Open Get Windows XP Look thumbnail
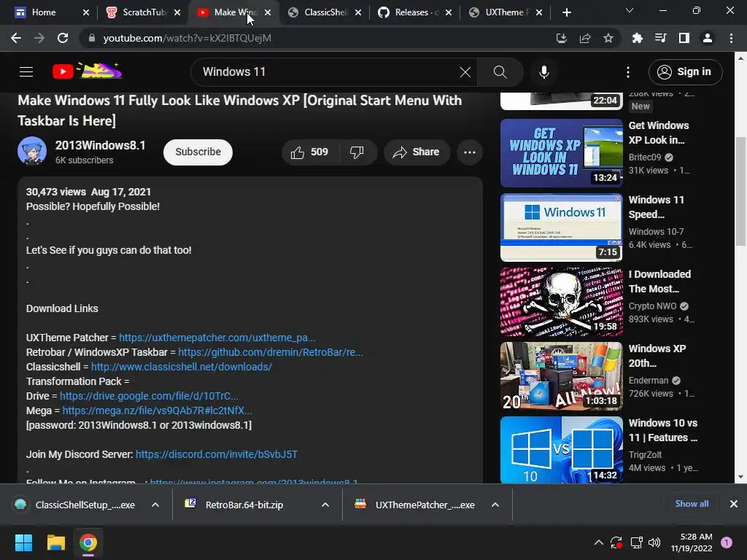The height and width of the screenshot is (560, 747). pyautogui.click(x=562, y=153)
